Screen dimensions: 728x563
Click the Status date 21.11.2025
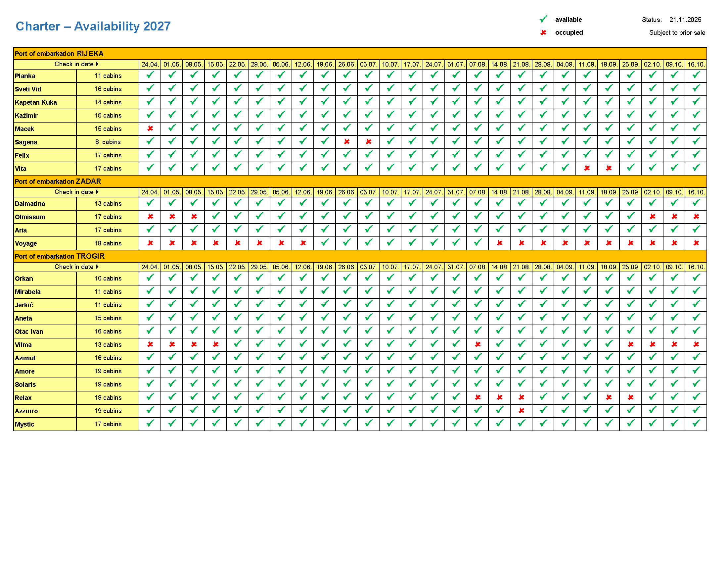click(x=685, y=20)
